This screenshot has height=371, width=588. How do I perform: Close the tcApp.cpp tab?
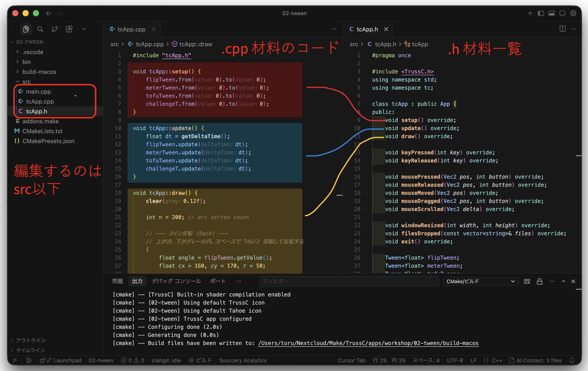pos(154,29)
